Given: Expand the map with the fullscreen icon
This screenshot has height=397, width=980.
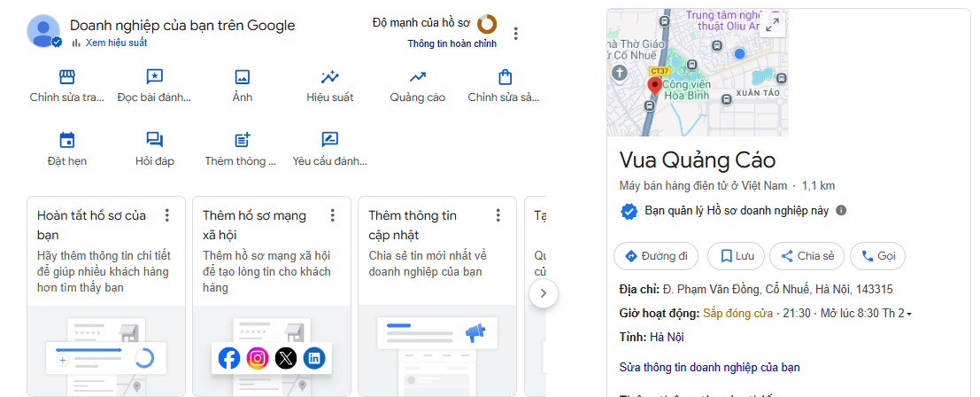Looking at the screenshot, I should 773,24.
